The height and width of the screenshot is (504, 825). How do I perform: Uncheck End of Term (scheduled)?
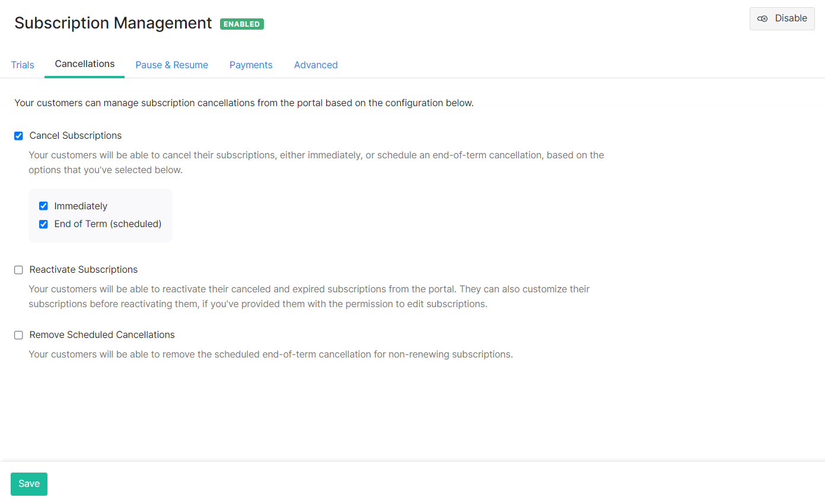43,224
